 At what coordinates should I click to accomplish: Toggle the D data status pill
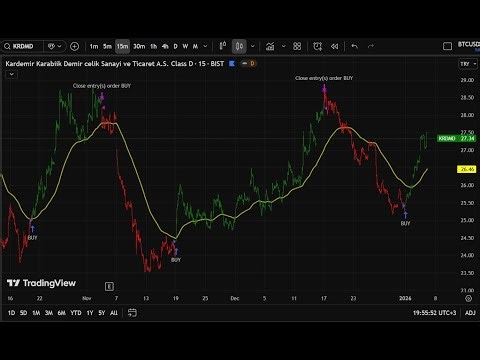pos(248,63)
